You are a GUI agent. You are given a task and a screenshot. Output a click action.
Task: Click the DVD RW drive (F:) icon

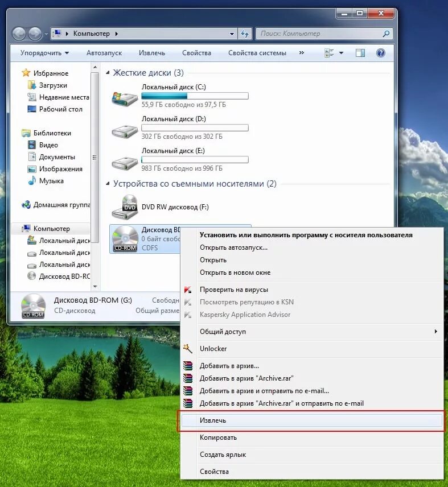pos(125,207)
